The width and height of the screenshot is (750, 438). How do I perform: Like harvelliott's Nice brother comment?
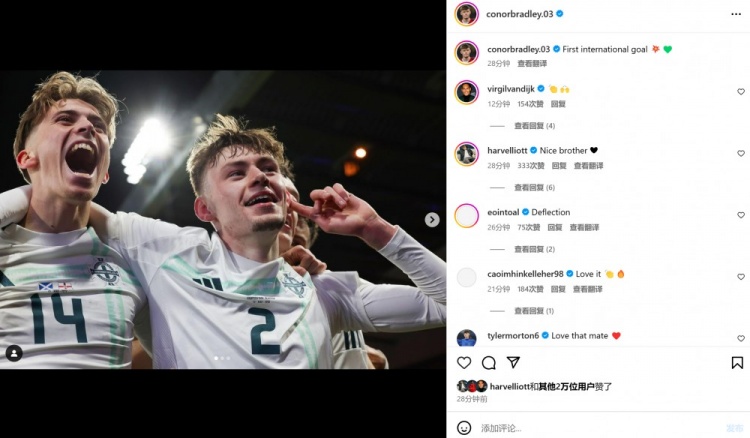click(x=741, y=154)
